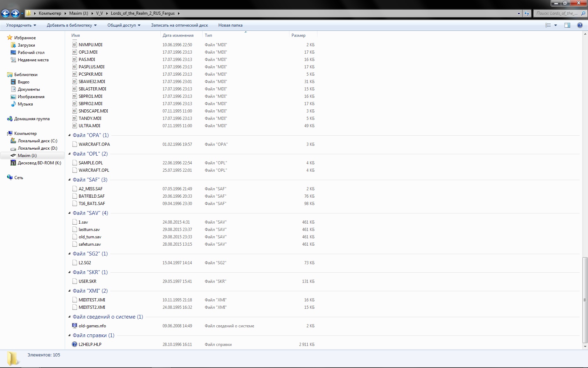
Task: Collapse the Файл "XMI" group
Action: point(69,291)
